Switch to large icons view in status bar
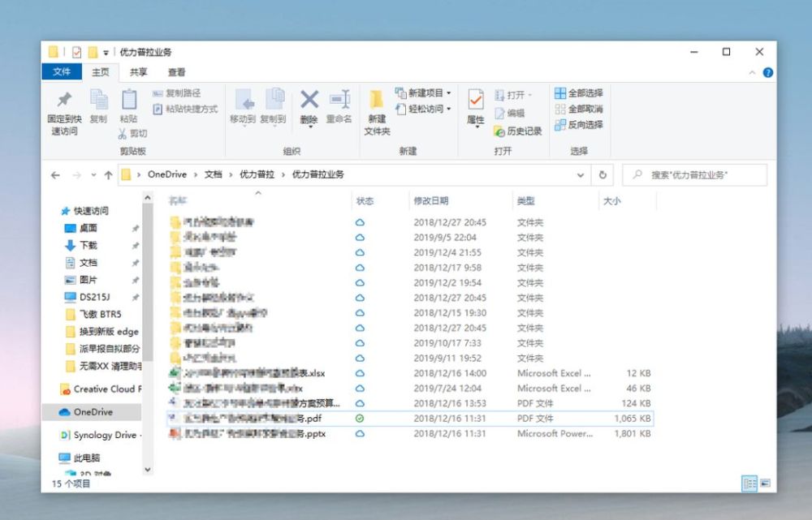Screen dimensions: 812x520 point(765,483)
